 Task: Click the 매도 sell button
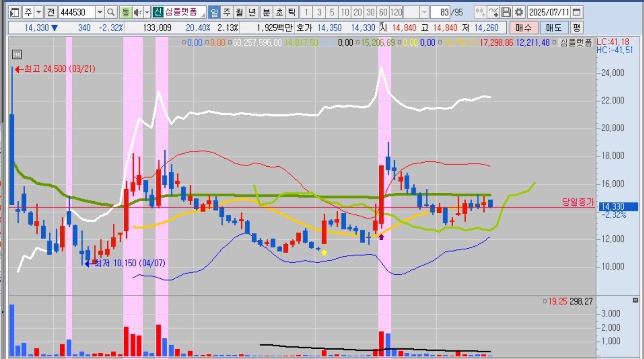(554, 28)
